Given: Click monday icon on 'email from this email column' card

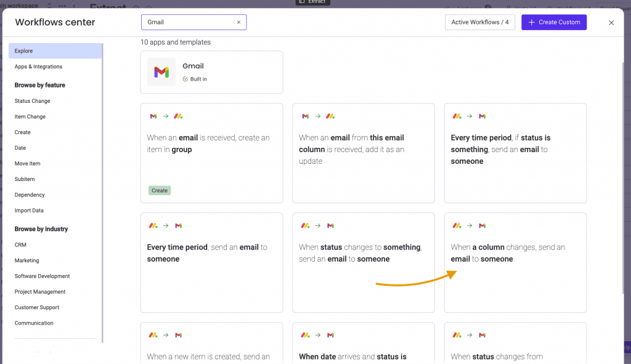Looking at the screenshot, I should coord(330,116).
